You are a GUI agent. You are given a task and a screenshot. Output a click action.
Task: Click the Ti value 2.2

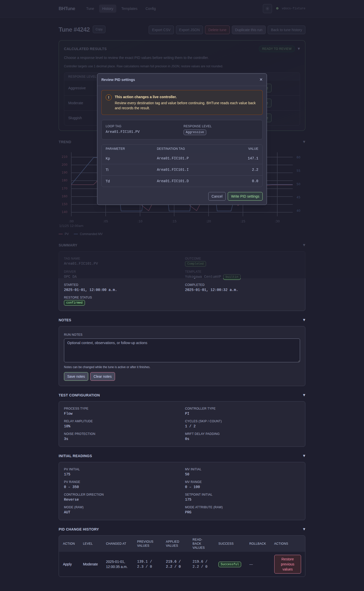pos(255,170)
